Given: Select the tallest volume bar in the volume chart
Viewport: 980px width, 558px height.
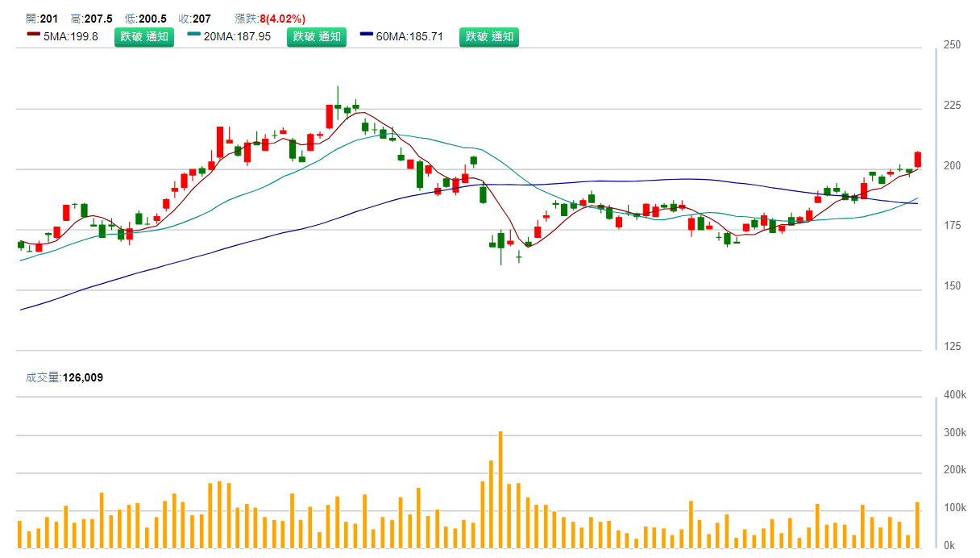Looking at the screenshot, I should 500,489.
